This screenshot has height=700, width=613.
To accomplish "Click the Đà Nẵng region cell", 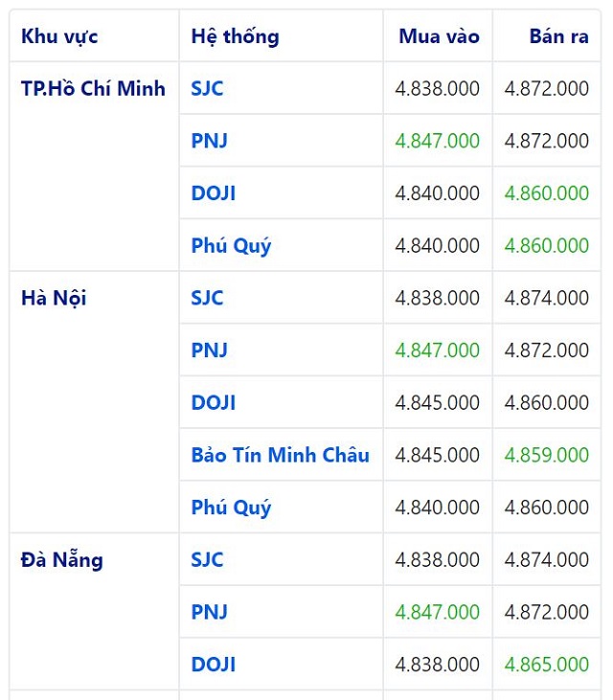I will click(x=61, y=559).
